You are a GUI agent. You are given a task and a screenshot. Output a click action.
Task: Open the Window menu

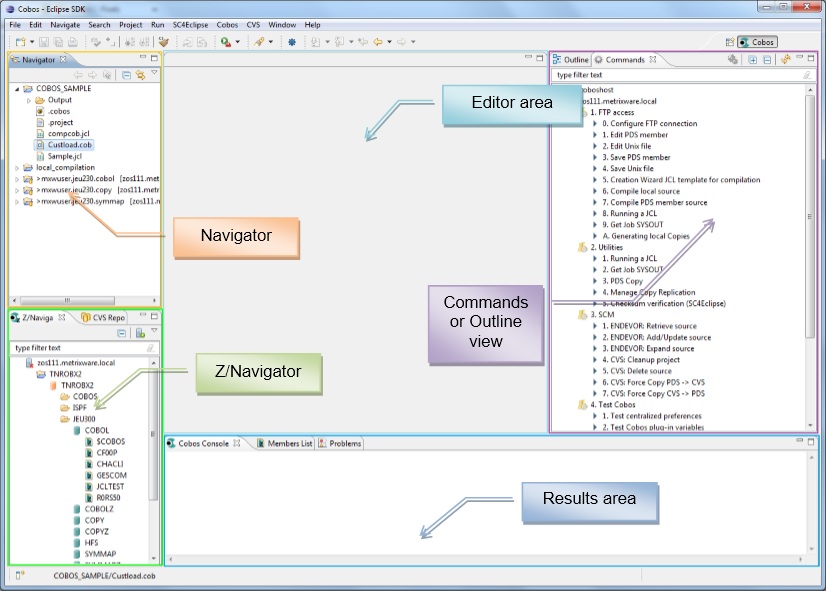point(282,25)
